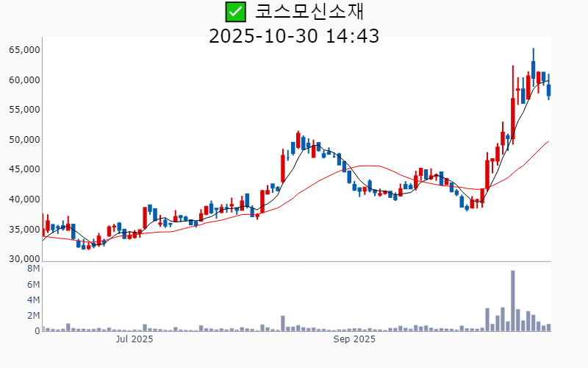Click the 2M volume axis label
Image resolution: width=588 pixels, height=368 pixels.
click(32, 316)
